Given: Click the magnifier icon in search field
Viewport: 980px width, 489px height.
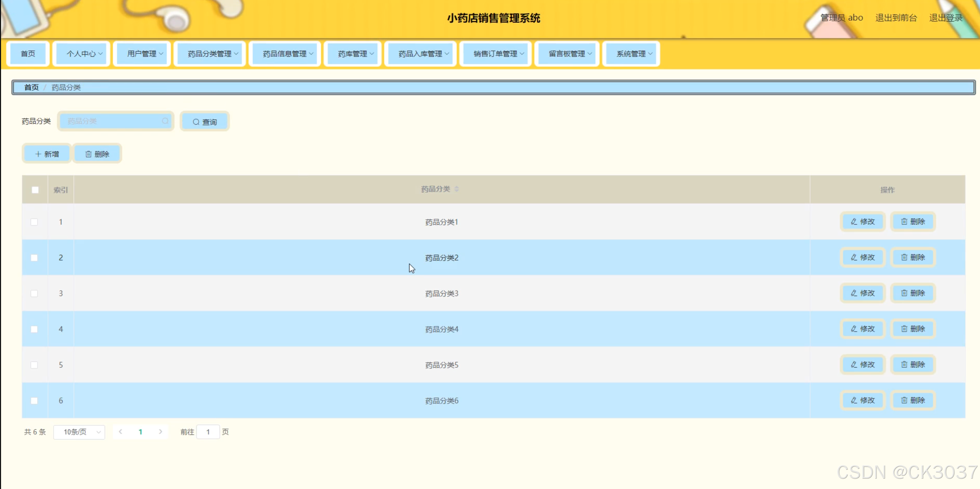Looking at the screenshot, I should 165,121.
